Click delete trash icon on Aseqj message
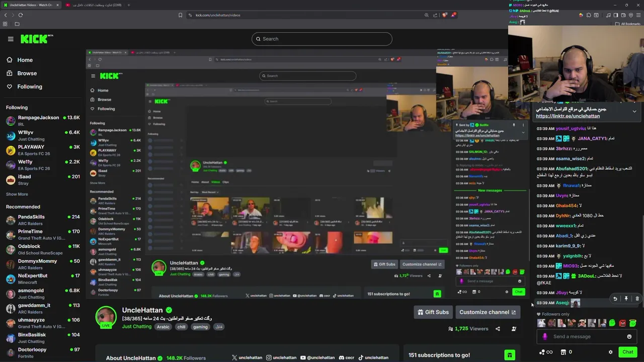Screen dimensions: 644x362 [x=637, y=299]
